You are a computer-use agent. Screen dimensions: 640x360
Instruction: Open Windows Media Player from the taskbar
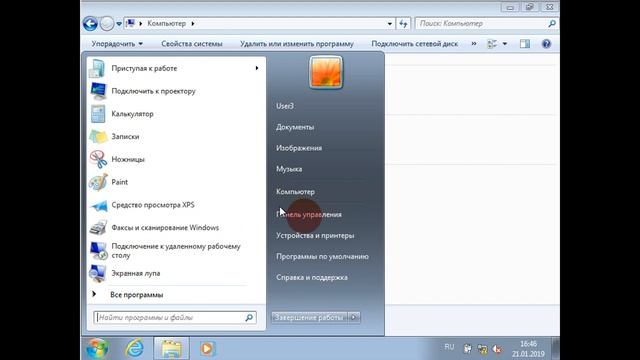[207, 349]
